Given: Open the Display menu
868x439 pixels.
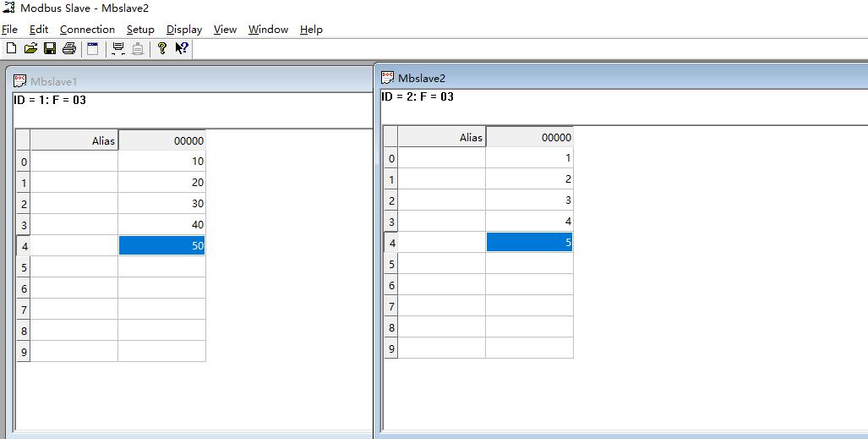Looking at the screenshot, I should coord(183,30).
